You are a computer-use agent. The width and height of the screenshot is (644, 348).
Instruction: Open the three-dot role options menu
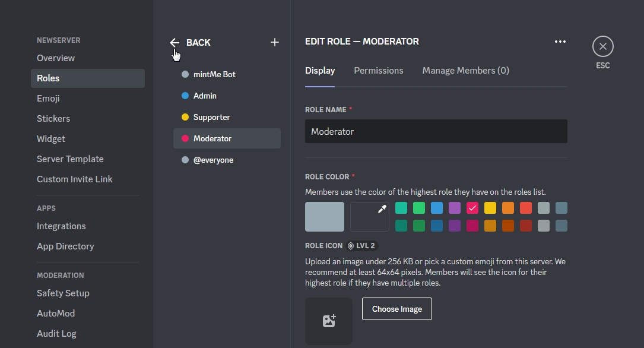560,42
